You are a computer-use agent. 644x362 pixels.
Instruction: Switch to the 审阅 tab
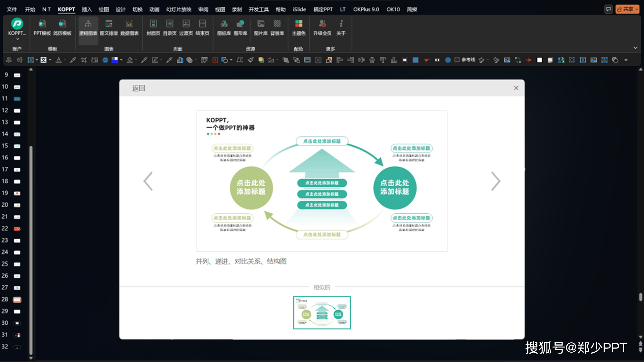pos(203,9)
